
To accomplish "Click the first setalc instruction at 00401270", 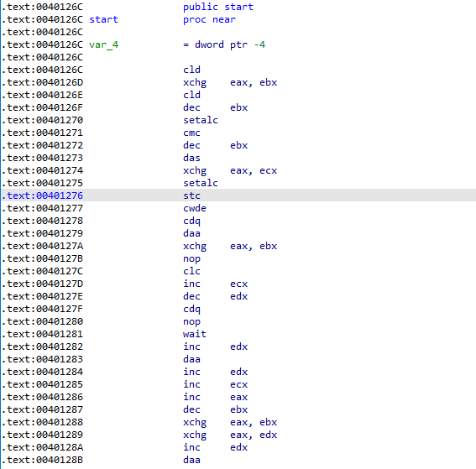I will tap(201, 120).
